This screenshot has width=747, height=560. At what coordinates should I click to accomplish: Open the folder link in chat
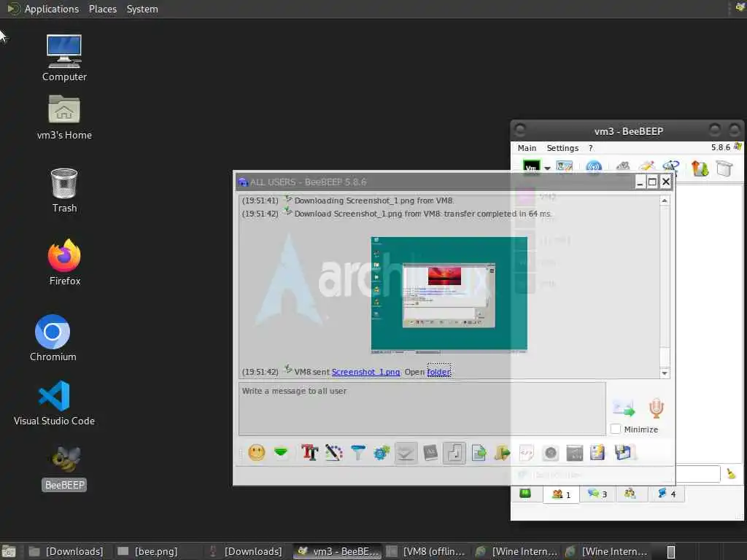click(438, 372)
